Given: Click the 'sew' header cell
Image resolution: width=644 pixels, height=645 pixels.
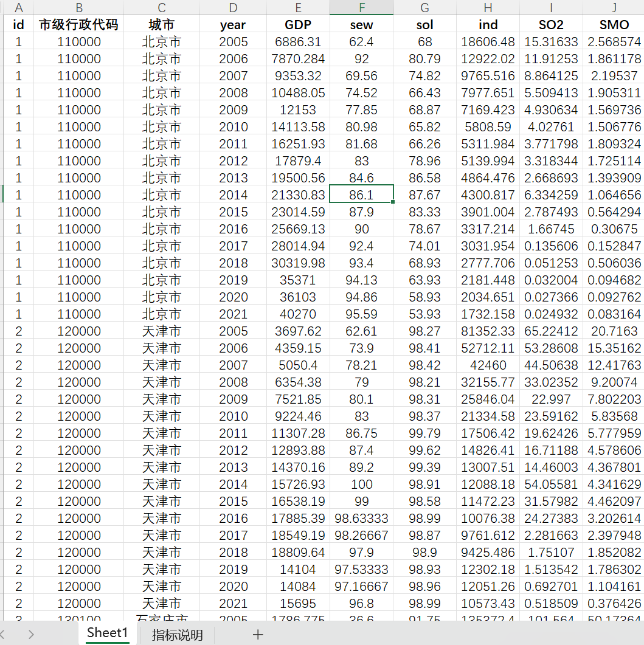Looking at the screenshot, I should pyautogui.click(x=362, y=25).
